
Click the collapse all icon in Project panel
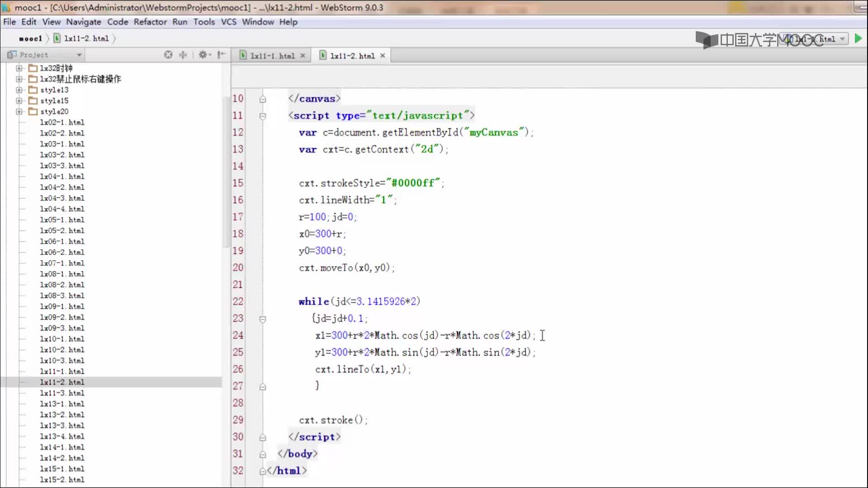pyautogui.click(x=183, y=55)
